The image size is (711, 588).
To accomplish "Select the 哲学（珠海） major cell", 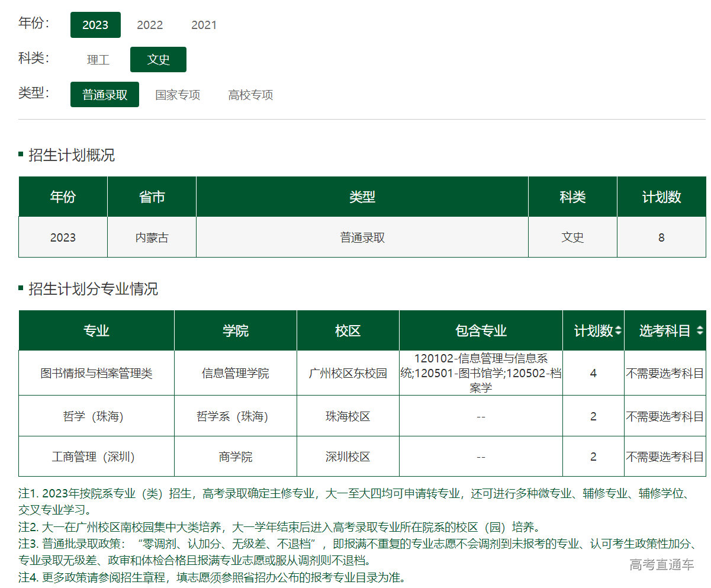I will (96, 417).
